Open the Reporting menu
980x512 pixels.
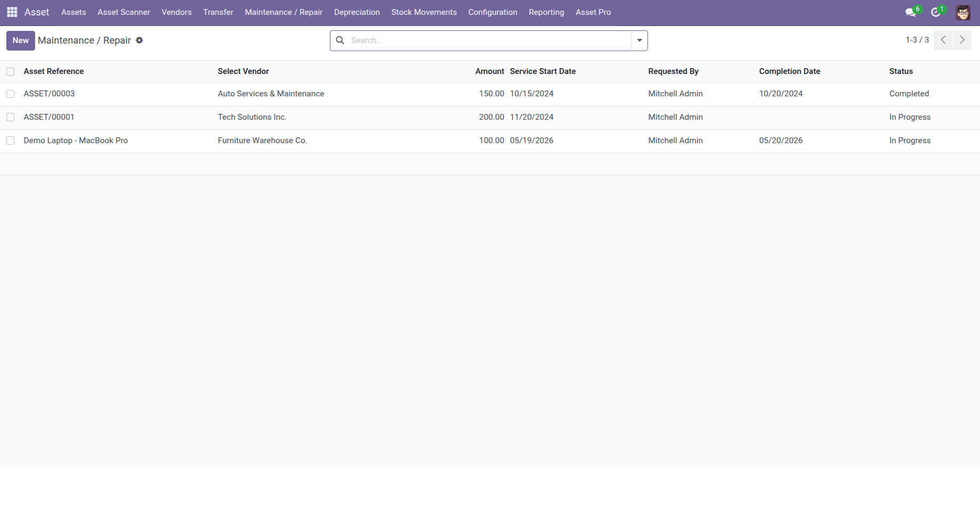pos(546,12)
